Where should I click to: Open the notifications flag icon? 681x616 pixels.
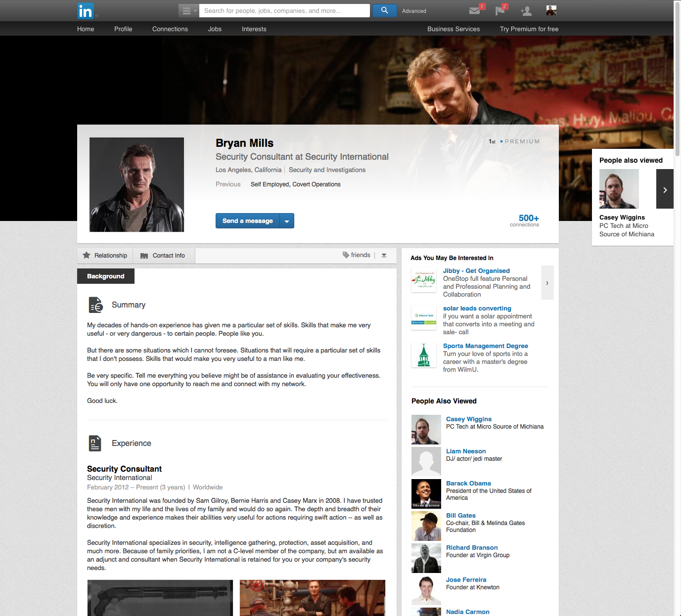[x=500, y=11]
